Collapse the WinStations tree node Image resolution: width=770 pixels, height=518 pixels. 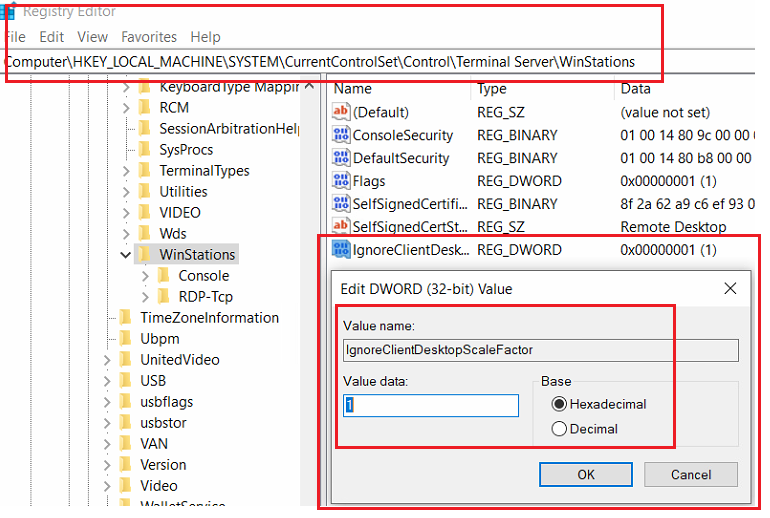click(x=126, y=254)
